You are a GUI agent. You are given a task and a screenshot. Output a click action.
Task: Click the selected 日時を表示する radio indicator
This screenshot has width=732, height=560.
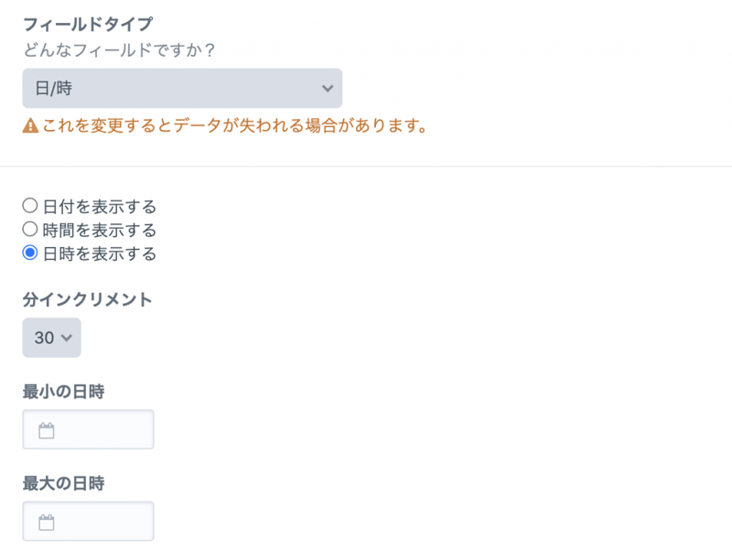tap(32, 253)
